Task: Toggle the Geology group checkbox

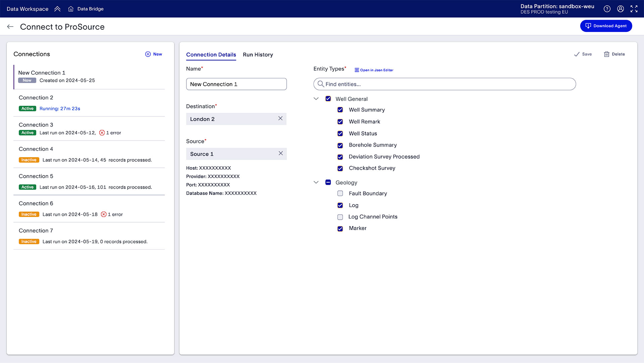Action: 328,182
